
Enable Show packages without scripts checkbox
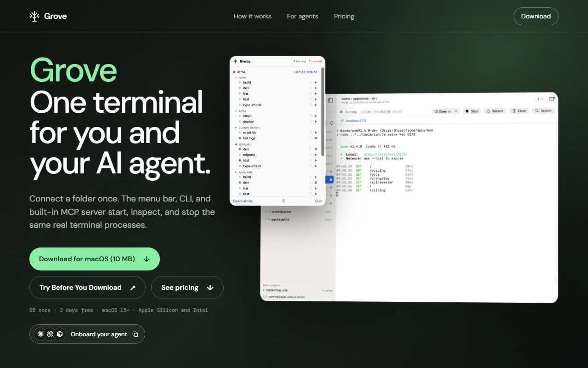(265, 297)
